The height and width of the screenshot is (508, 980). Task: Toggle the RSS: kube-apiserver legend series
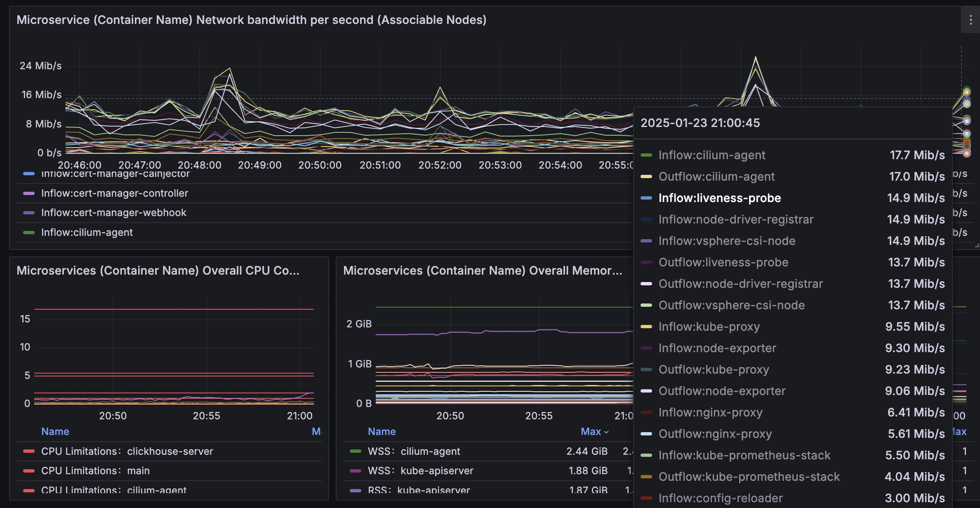click(419, 490)
